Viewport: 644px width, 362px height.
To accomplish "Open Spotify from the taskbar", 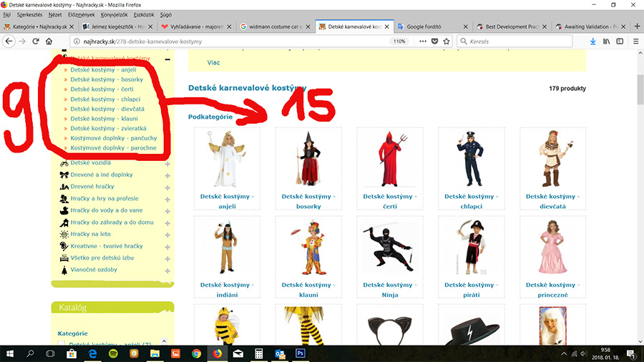I will pyautogui.click(x=113, y=353).
